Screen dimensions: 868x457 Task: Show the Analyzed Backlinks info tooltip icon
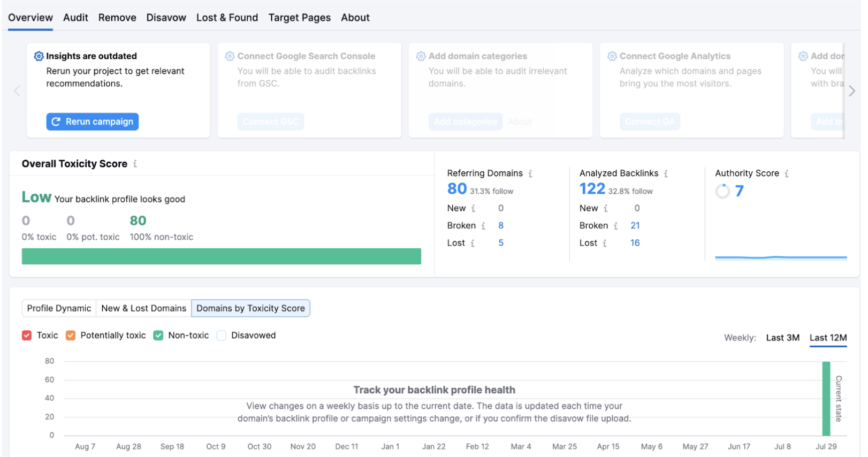(666, 173)
